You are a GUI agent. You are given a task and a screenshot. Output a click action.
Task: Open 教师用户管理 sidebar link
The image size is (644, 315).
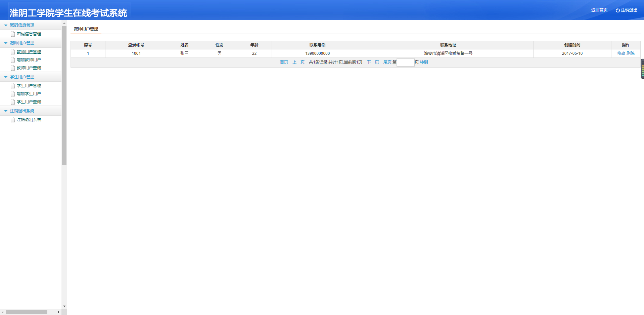(29, 52)
